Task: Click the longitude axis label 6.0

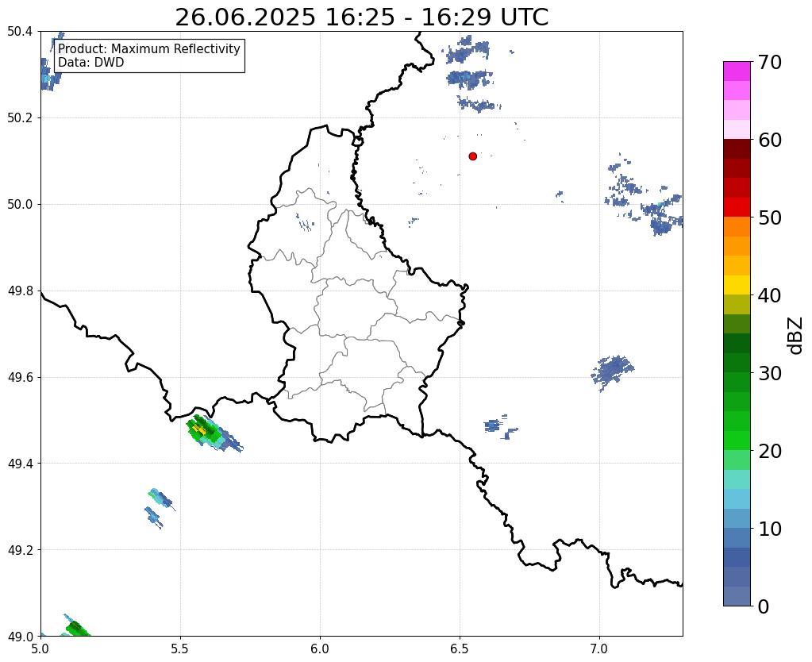Action: (x=320, y=649)
